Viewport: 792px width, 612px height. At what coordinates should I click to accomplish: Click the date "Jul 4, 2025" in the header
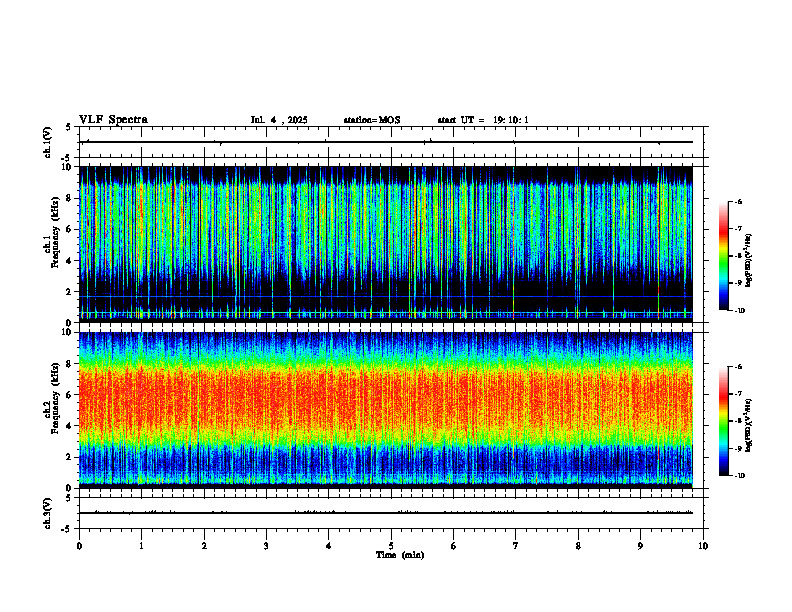point(279,120)
